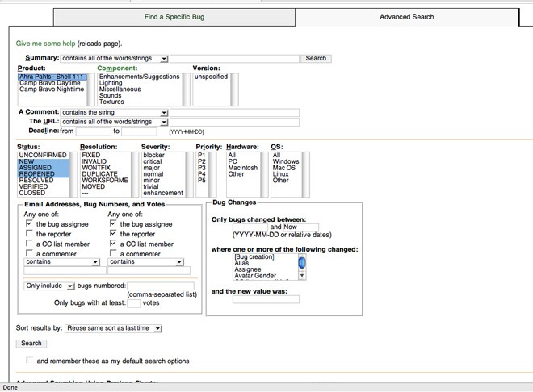Open the Sort results by dropdown
The image size is (533, 392).
(113, 328)
